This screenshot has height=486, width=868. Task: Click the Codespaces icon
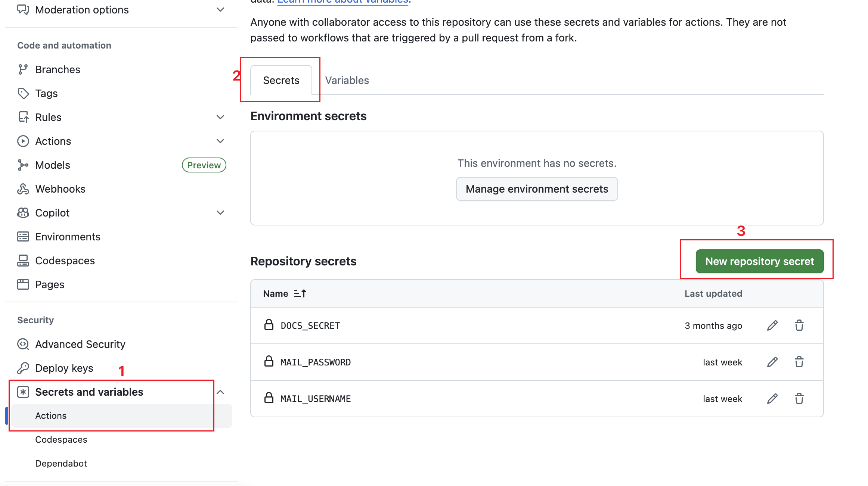point(23,260)
